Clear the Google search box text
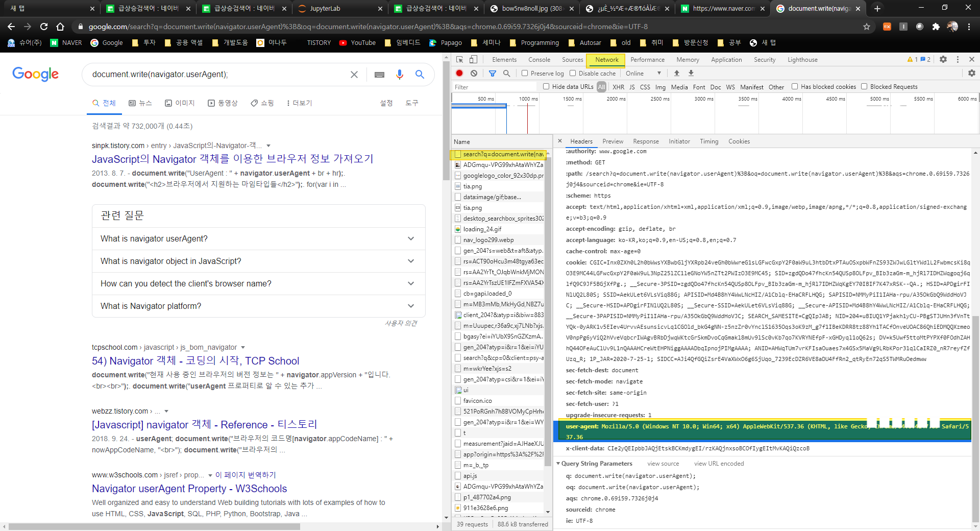The width and height of the screenshot is (980, 531). click(354, 75)
